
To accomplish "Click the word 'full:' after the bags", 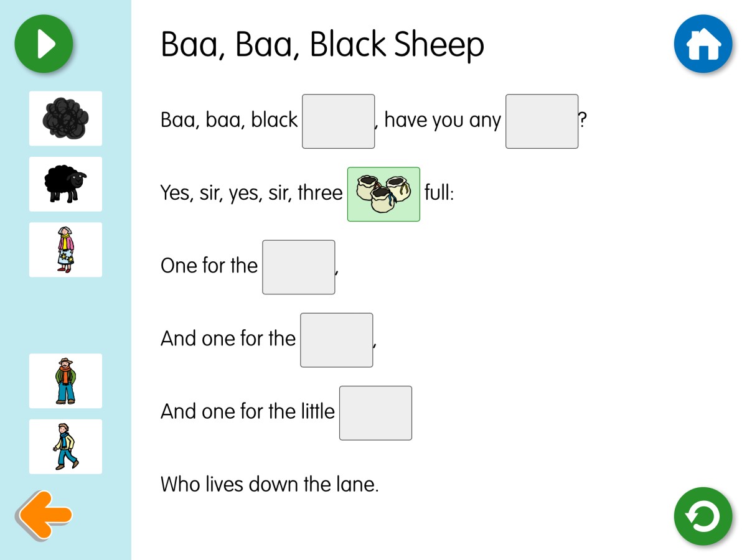I will [439, 192].
